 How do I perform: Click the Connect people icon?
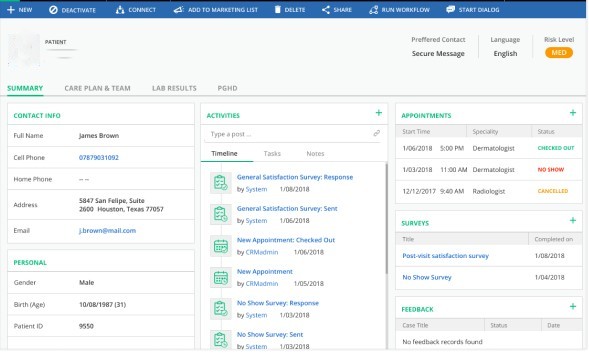coord(120,10)
